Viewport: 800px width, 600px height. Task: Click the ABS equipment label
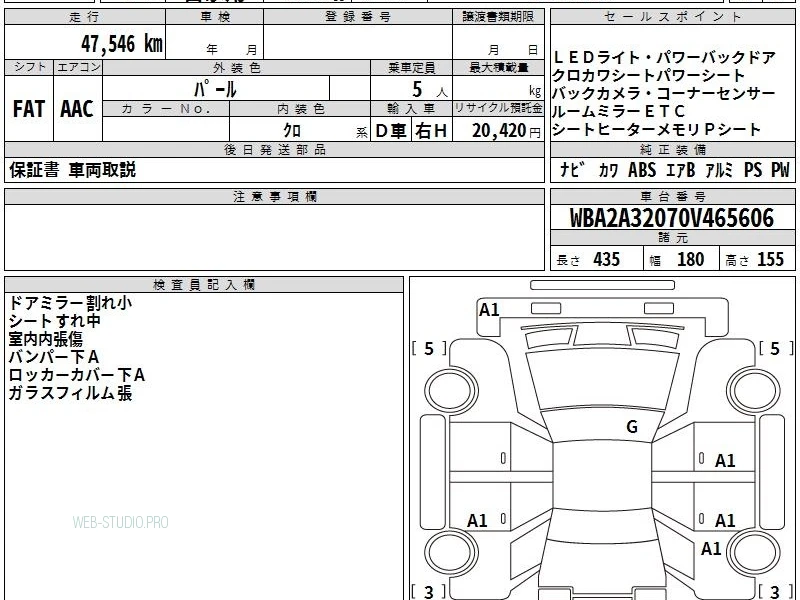coord(642,170)
